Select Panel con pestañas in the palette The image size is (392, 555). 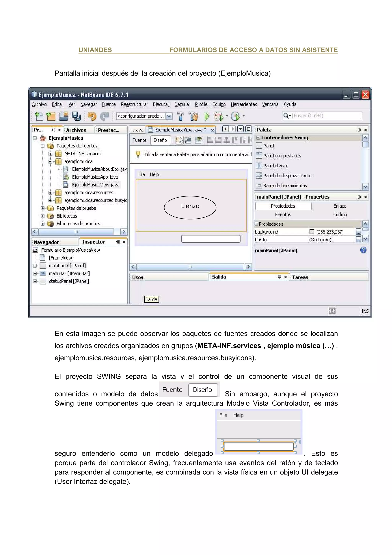coord(282,156)
